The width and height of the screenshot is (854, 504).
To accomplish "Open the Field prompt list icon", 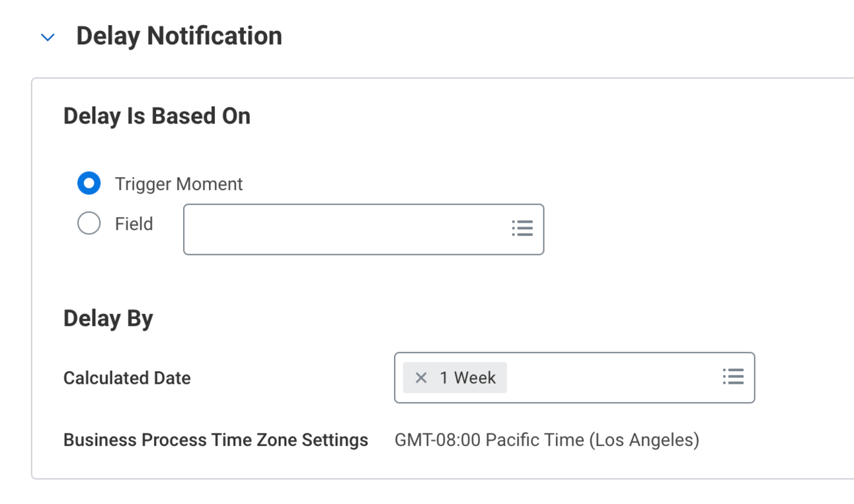I will coord(522,229).
